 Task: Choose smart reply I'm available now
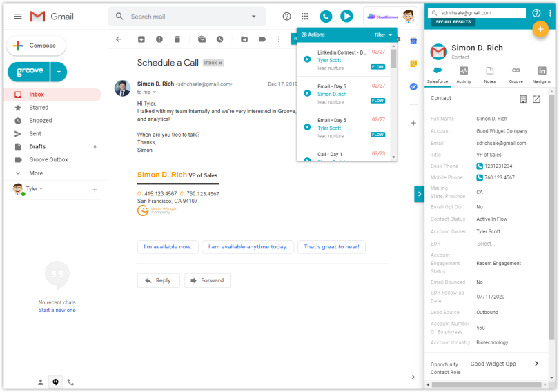168,247
